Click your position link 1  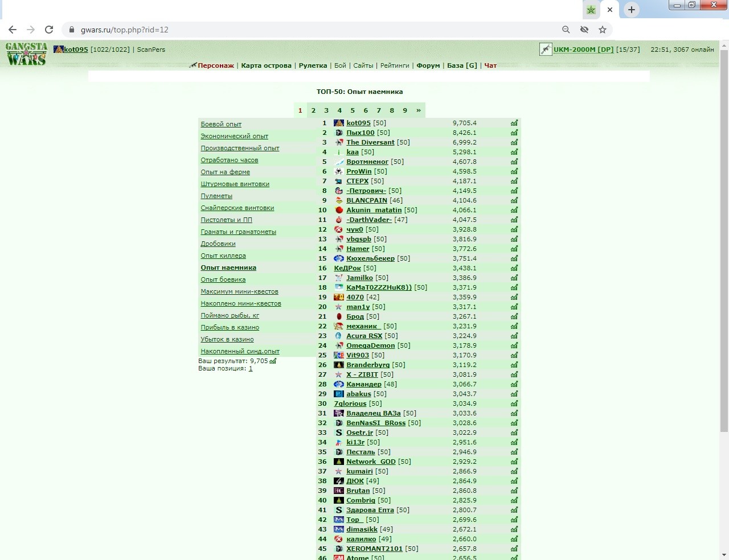251,368
